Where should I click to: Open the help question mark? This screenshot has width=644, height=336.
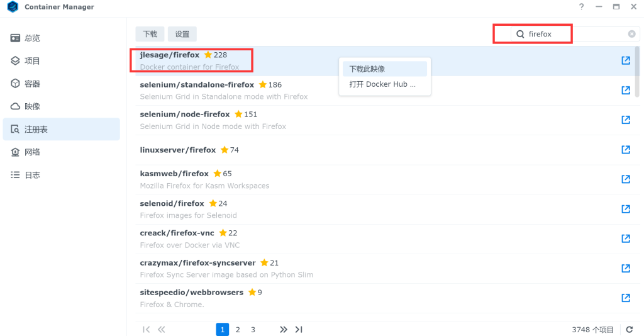[x=581, y=6]
